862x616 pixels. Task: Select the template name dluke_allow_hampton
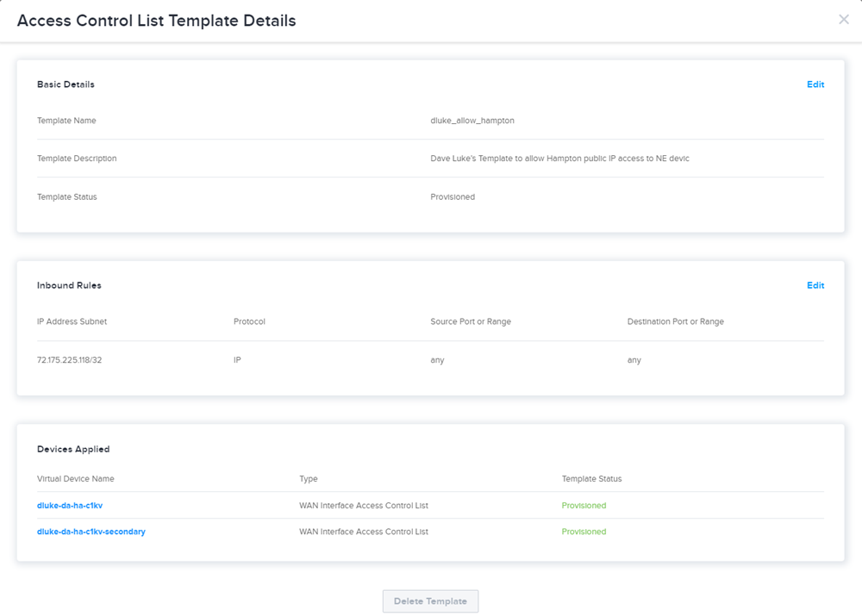[x=472, y=121]
